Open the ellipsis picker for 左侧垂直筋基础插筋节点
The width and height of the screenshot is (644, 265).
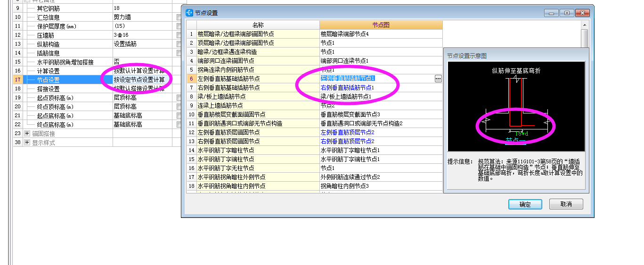(438, 79)
